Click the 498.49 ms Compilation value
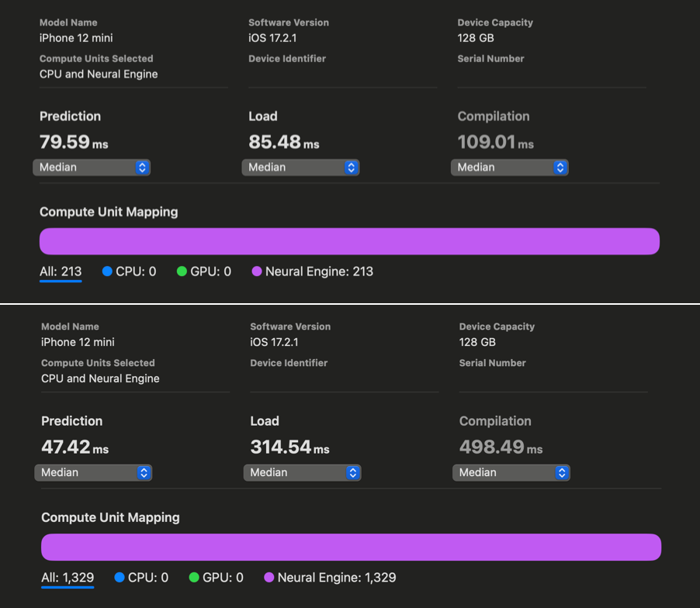Viewport: 700px width, 608px height. coord(501,447)
